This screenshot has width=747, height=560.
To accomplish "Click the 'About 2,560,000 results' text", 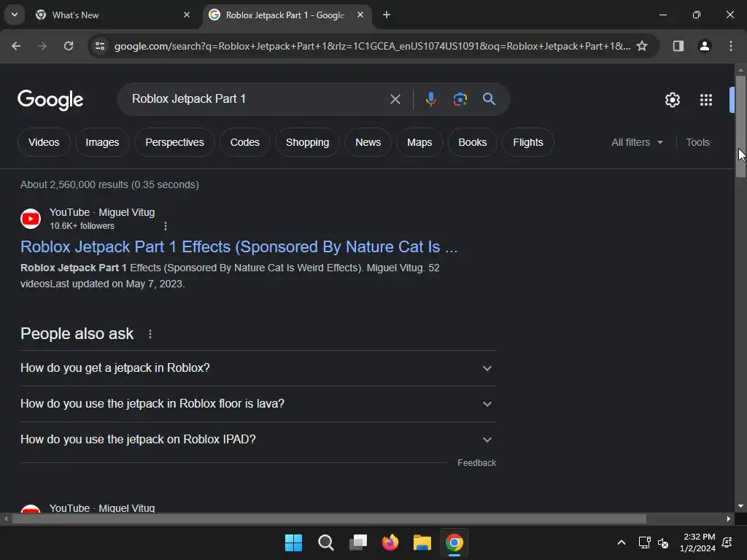I will (x=109, y=184).
